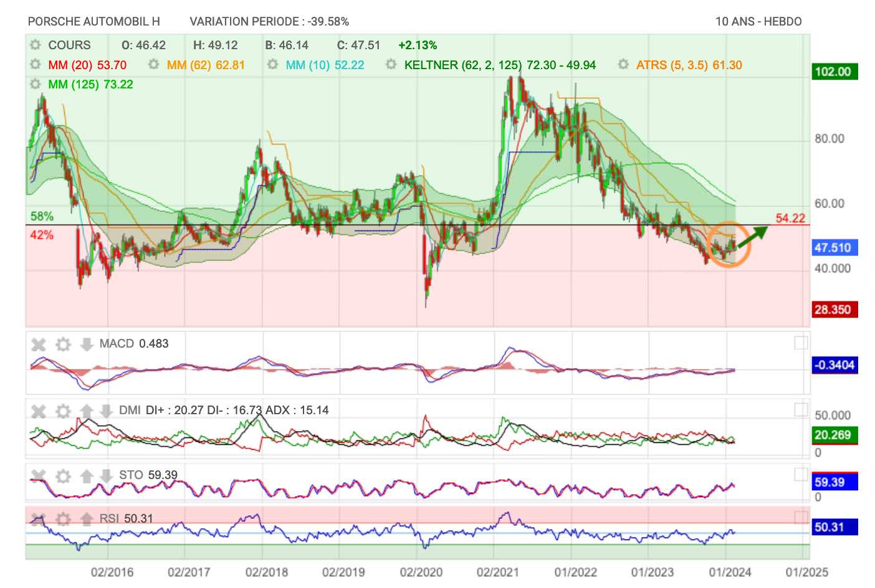This screenshot has height=588, width=875.
Task: Open settings gear for KELTNER indicator
Action: (391, 65)
